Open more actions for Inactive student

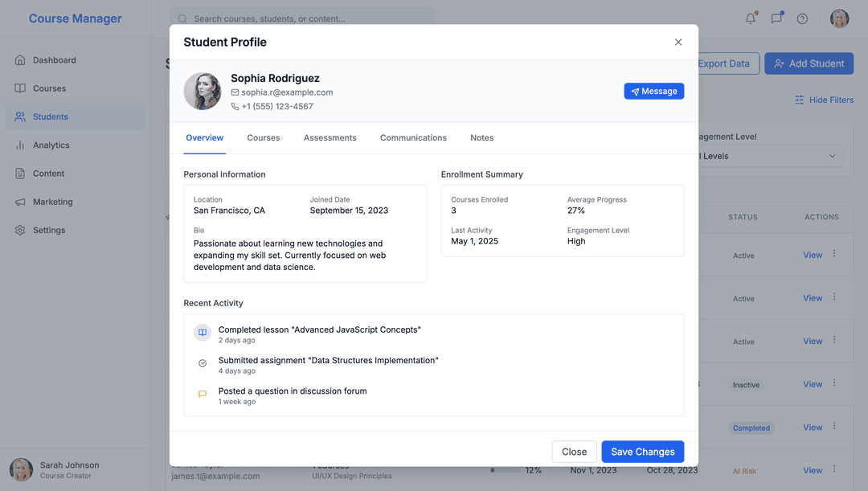(834, 383)
